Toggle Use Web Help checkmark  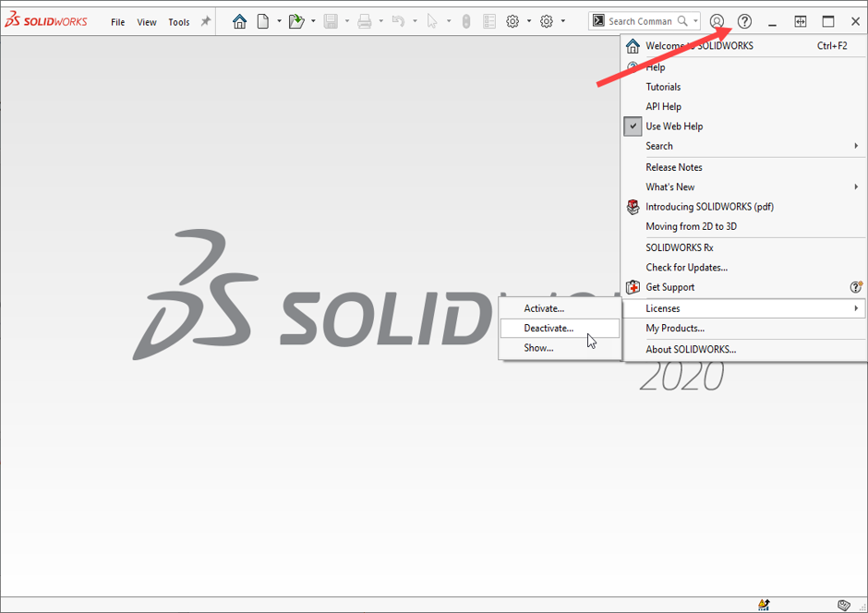[x=633, y=126]
